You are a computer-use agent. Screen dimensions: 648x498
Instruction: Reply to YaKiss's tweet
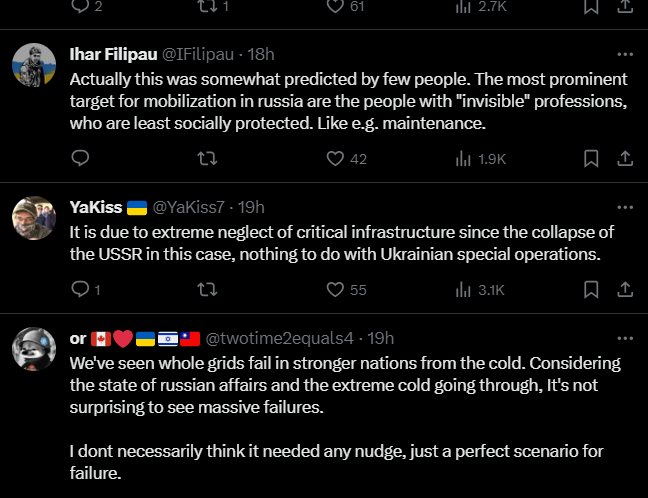[x=82, y=290]
